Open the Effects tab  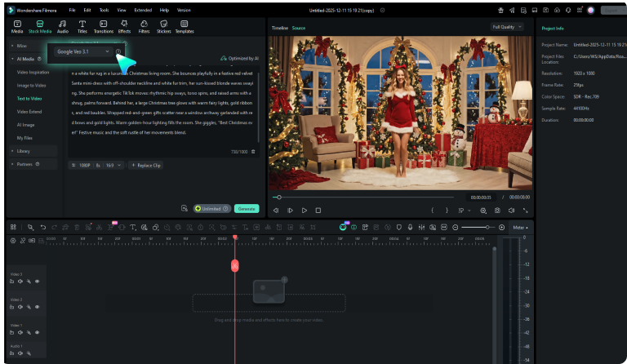124,27
